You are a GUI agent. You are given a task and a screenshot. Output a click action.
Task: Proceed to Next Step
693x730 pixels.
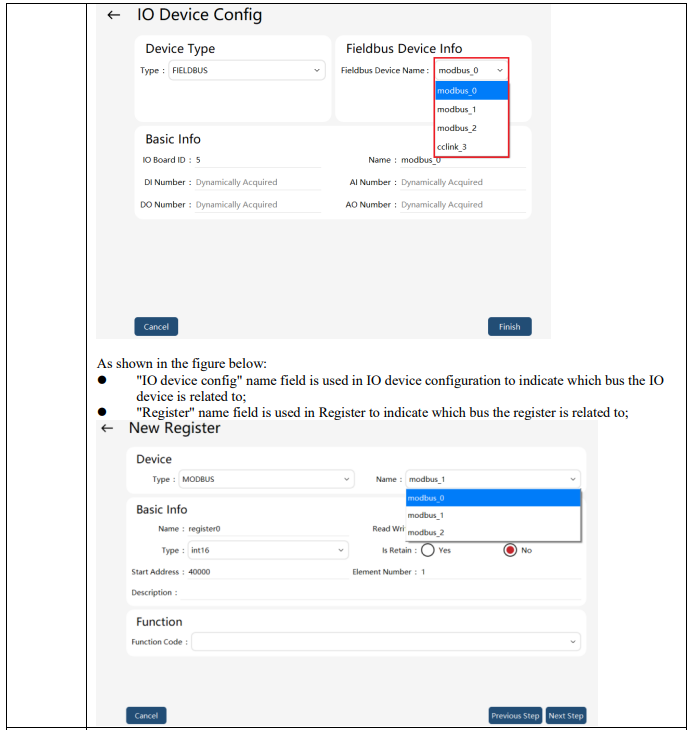[x=566, y=716]
